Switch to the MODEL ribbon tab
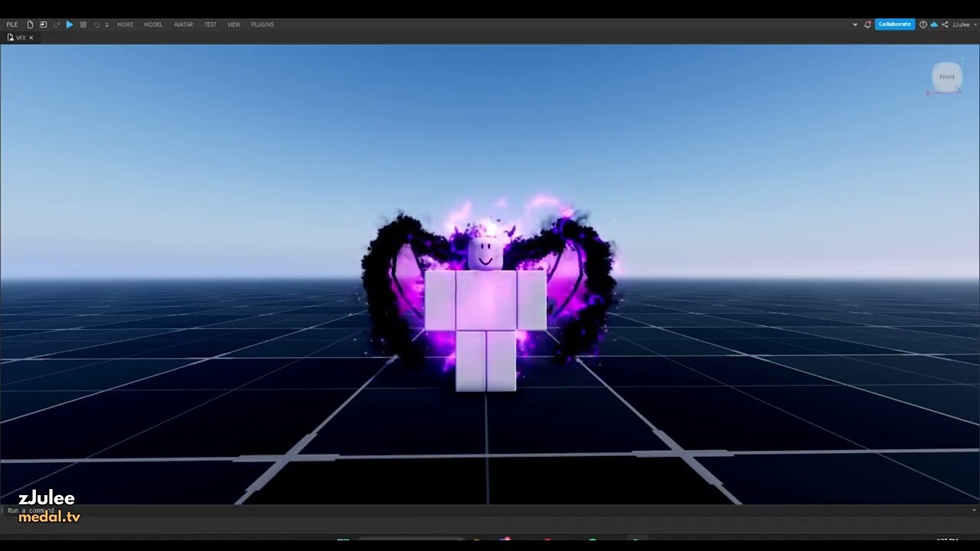980x551 pixels. pyautogui.click(x=153, y=24)
